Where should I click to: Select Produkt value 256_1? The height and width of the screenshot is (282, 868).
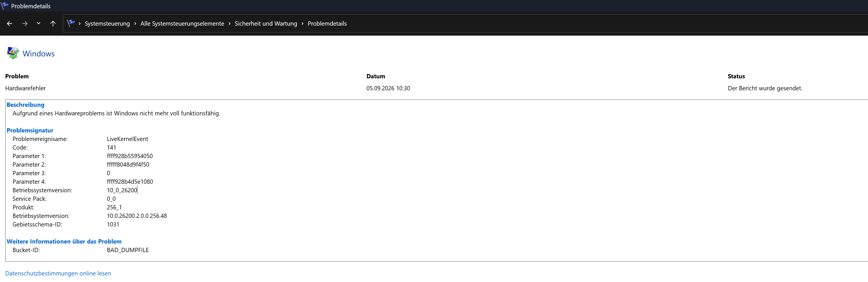[x=114, y=208]
